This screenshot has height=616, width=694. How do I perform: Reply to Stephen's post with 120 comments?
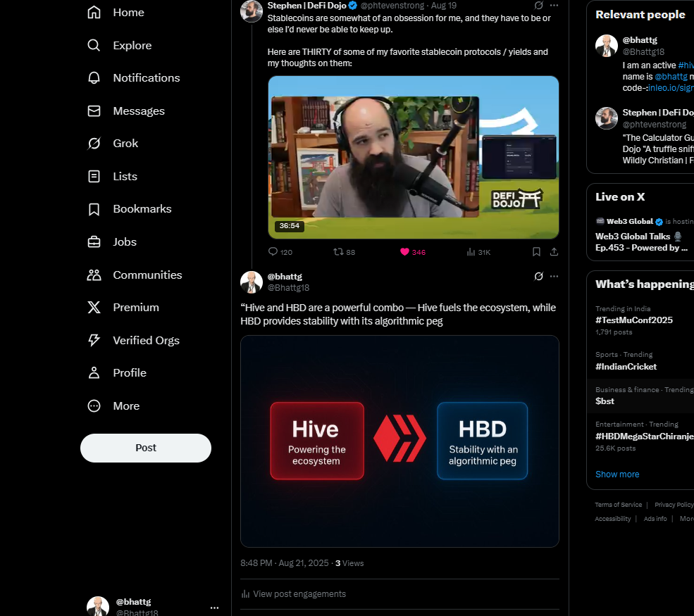point(280,252)
